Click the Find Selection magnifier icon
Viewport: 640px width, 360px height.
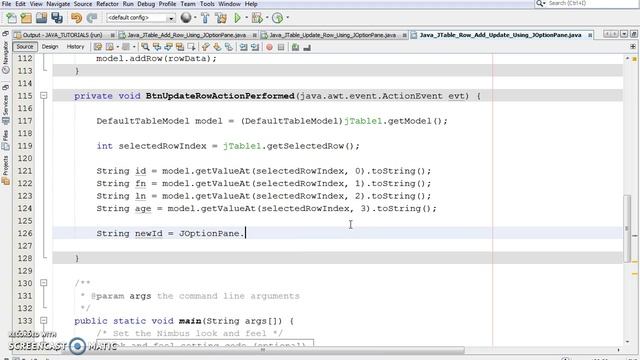(x=145, y=47)
